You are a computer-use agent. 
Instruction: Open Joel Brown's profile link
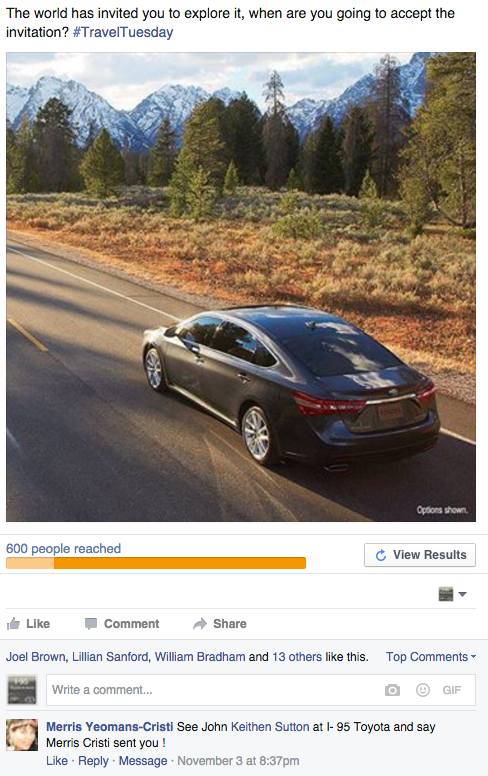pos(35,657)
